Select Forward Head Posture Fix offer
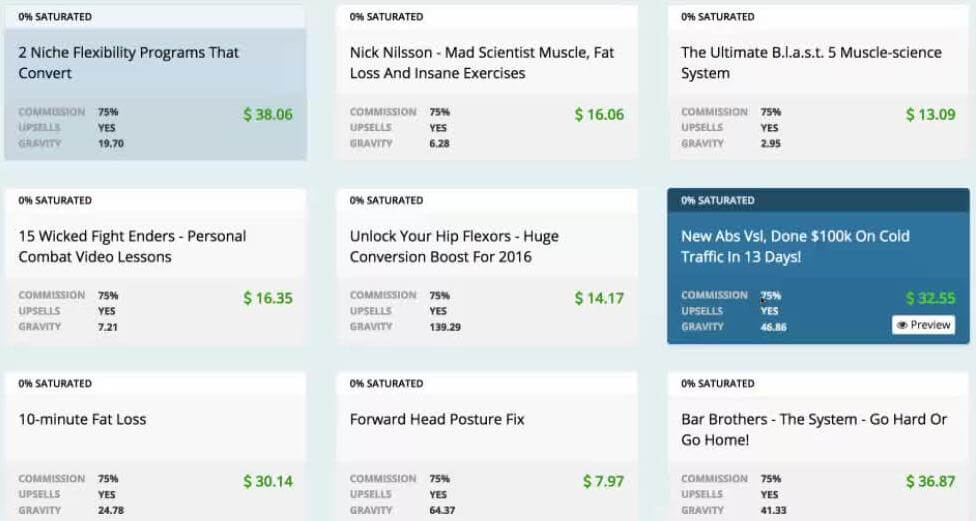 pos(437,420)
